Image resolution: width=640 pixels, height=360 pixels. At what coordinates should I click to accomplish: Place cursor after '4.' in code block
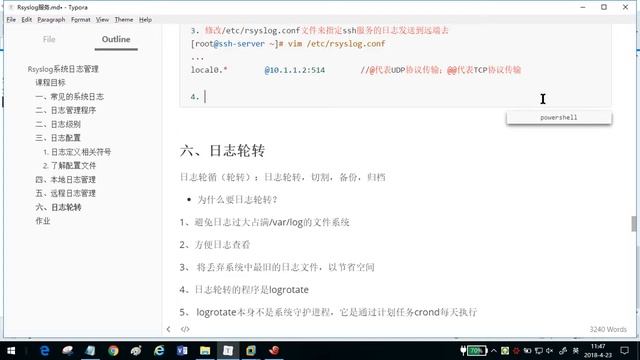[205, 97]
